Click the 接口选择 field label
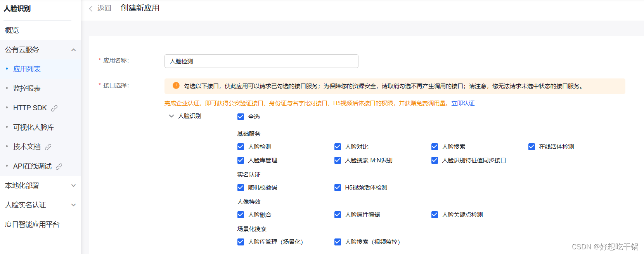The width and height of the screenshot is (644, 254). point(116,85)
